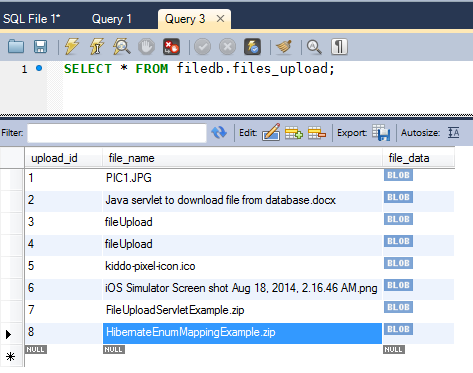Toggle invisible characters pilcrow icon
The width and height of the screenshot is (473, 373).
[x=339, y=47]
